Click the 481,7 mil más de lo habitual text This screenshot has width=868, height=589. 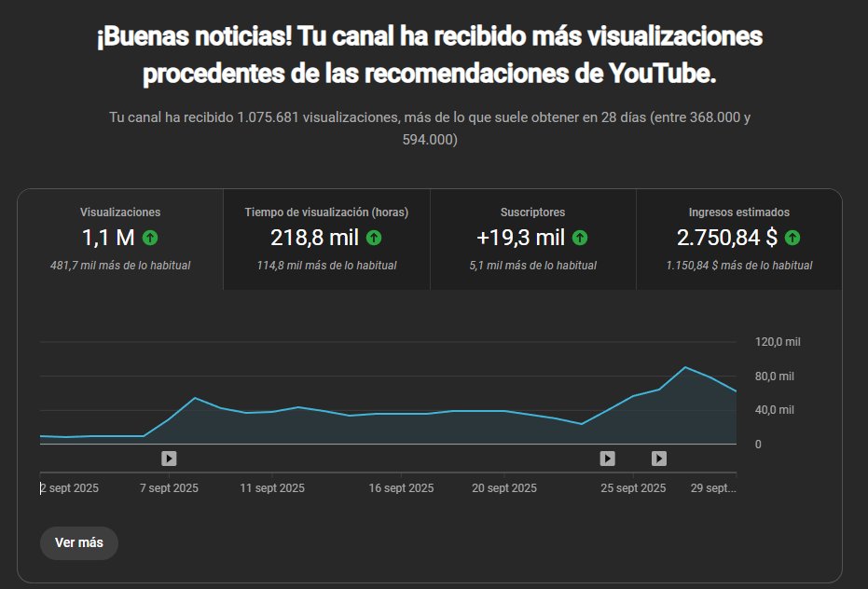click(119, 265)
